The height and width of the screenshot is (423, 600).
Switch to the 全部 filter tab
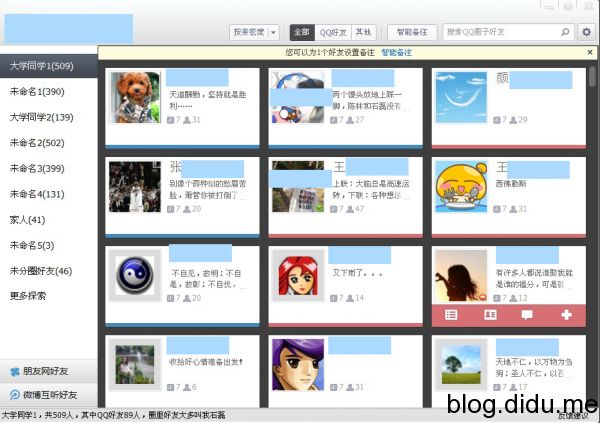(x=302, y=32)
